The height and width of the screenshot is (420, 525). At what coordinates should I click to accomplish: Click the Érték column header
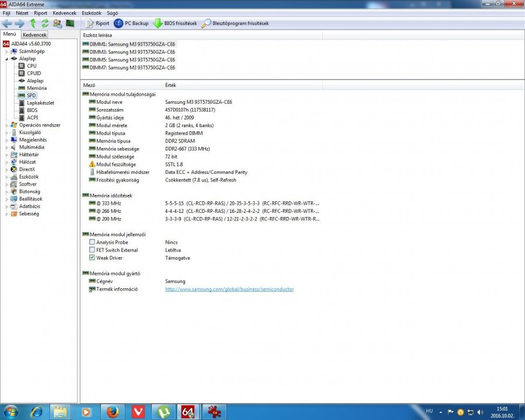[x=243, y=85]
